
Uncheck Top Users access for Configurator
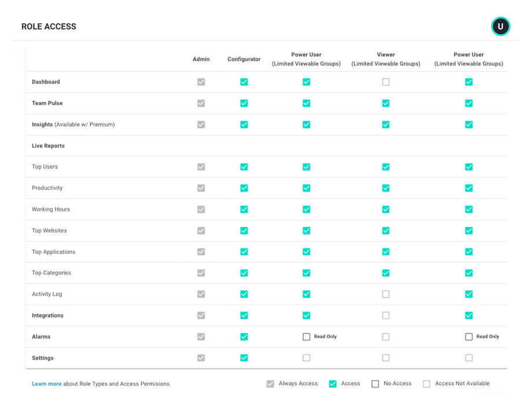[x=244, y=167]
